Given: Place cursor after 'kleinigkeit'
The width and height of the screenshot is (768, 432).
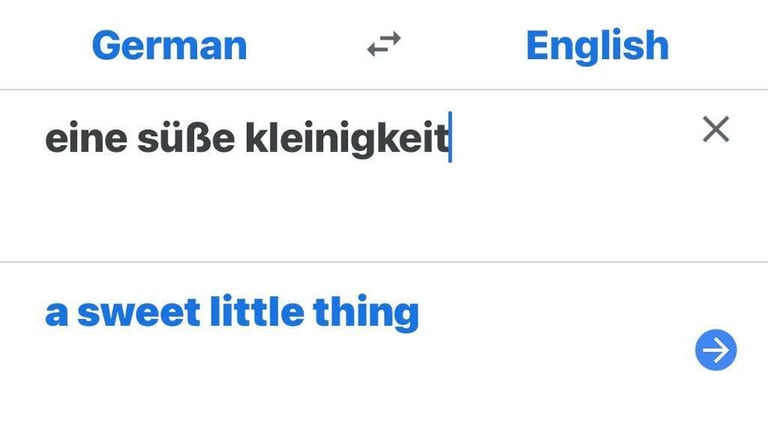Looking at the screenshot, I should [x=451, y=139].
